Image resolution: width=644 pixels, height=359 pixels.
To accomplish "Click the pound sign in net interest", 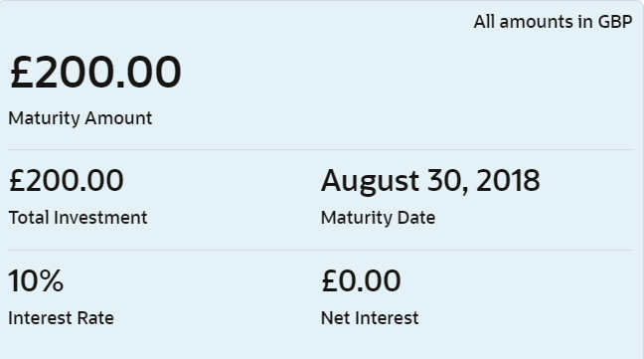I will click(329, 281).
